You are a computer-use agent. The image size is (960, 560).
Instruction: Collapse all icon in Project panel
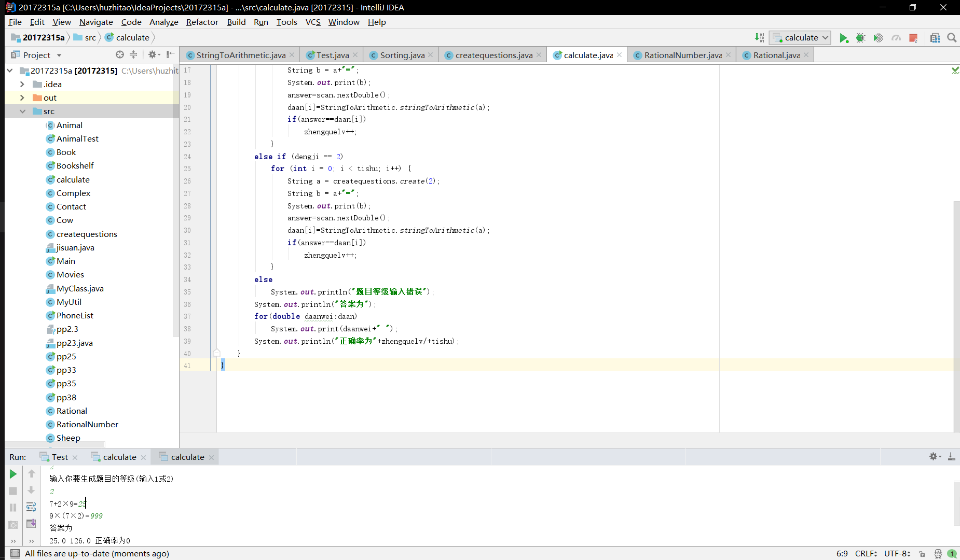click(133, 54)
